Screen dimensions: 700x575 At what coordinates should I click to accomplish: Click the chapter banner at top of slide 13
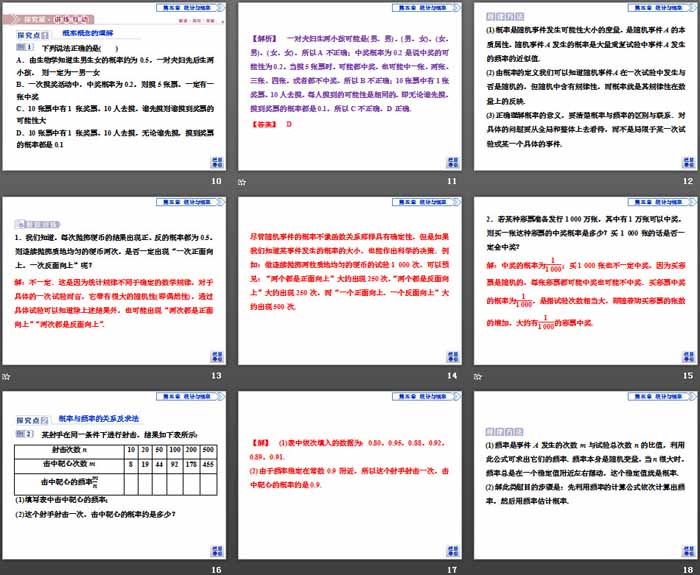point(191,202)
